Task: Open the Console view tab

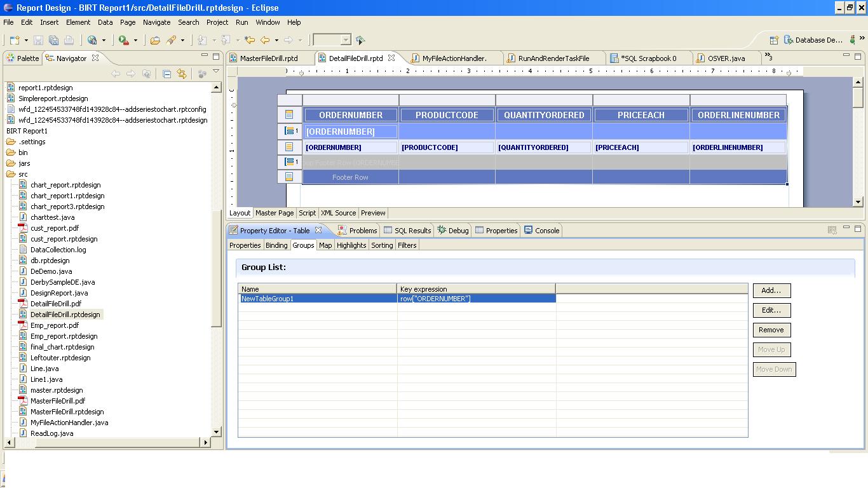Action: pos(541,230)
